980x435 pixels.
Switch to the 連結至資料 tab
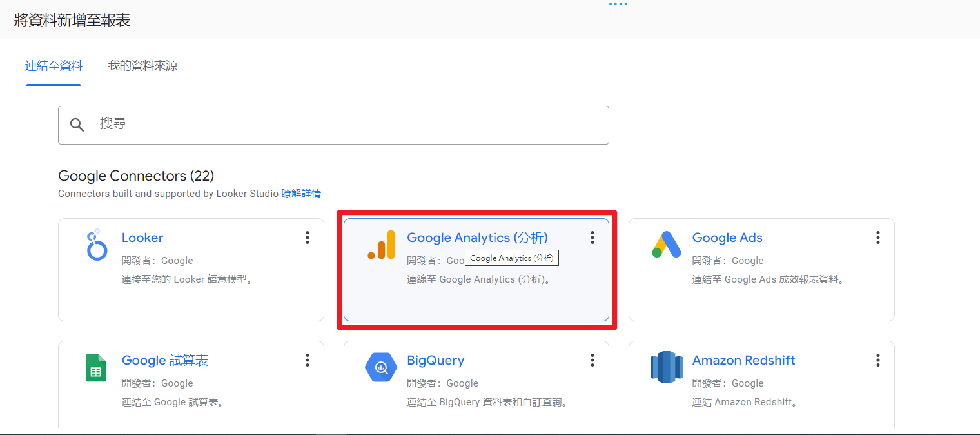pyautogui.click(x=54, y=65)
